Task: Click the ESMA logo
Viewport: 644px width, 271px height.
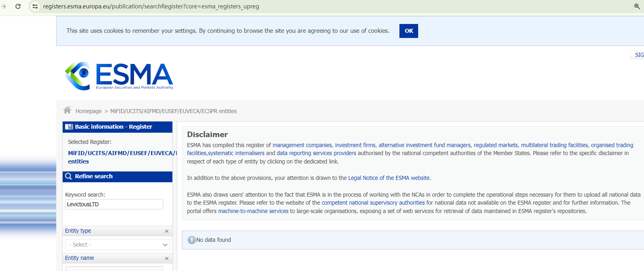Action: [x=119, y=76]
